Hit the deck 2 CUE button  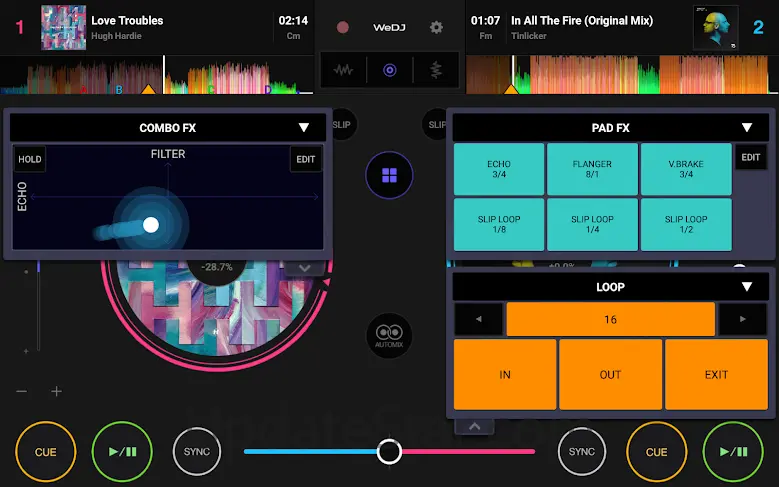coord(657,452)
